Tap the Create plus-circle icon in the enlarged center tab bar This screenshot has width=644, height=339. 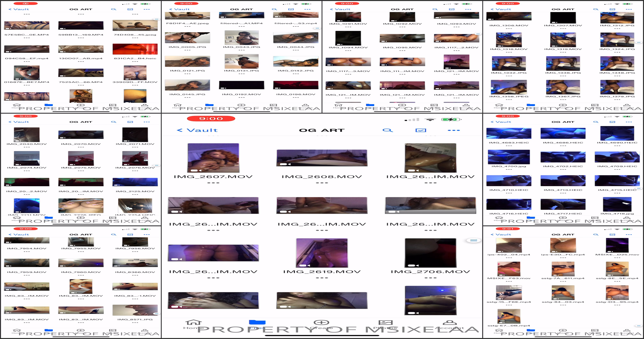(321, 322)
